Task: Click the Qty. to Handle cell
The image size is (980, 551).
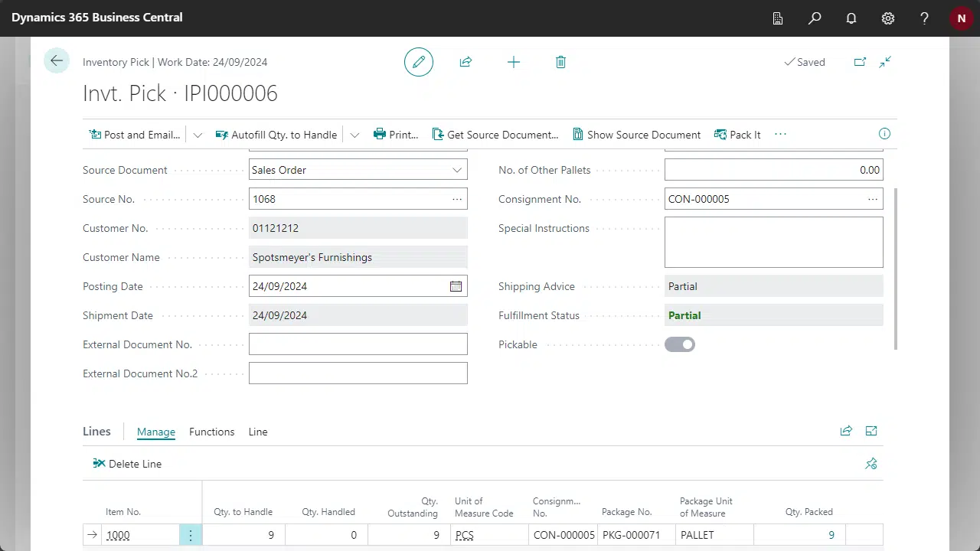Action: (243, 535)
